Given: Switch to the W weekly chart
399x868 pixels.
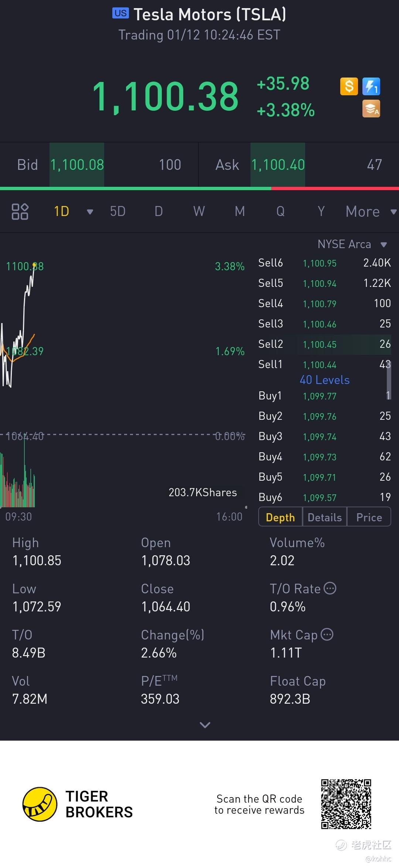Looking at the screenshot, I should (x=199, y=212).
